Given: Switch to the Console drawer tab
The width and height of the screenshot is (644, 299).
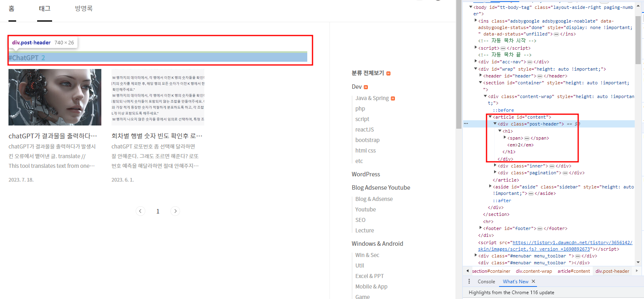Looking at the screenshot, I should (x=486, y=282).
